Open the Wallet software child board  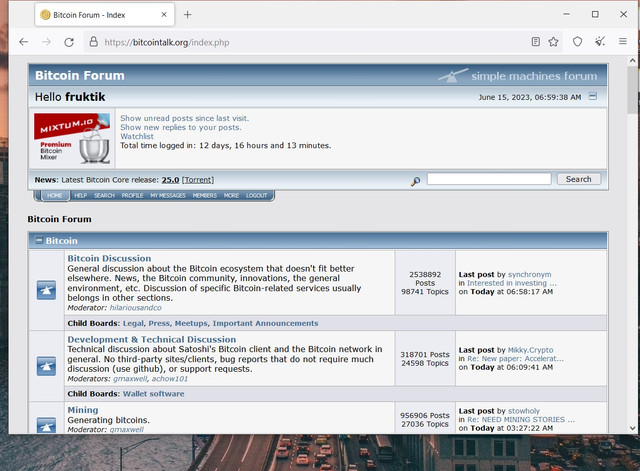pyautogui.click(x=153, y=394)
